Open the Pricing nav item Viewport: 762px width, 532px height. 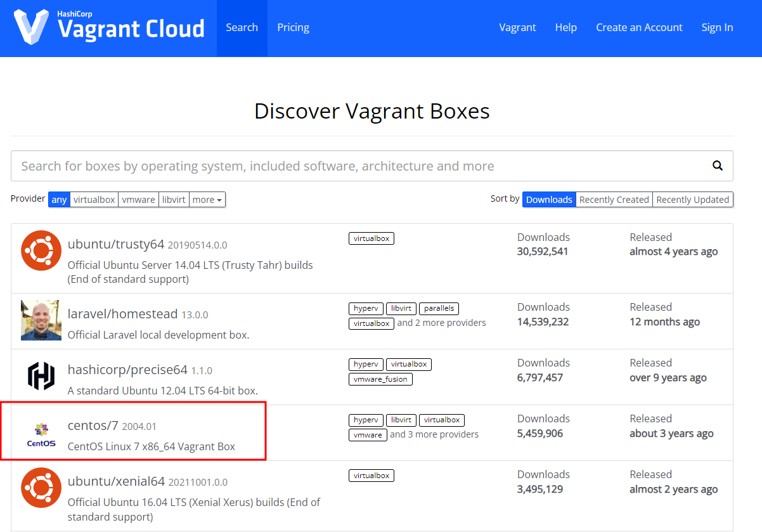293,27
